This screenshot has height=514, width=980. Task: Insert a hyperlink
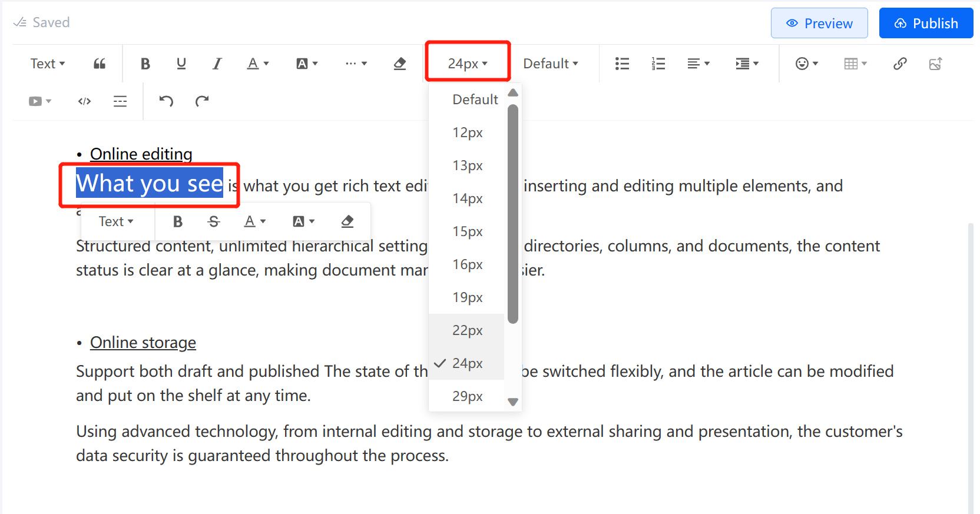[x=900, y=64]
